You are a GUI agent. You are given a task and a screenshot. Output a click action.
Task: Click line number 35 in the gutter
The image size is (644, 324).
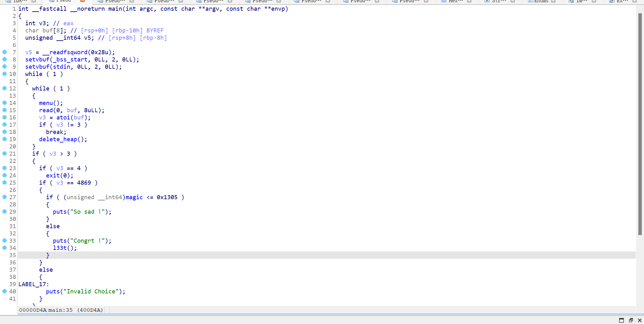click(x=13, y=255)
